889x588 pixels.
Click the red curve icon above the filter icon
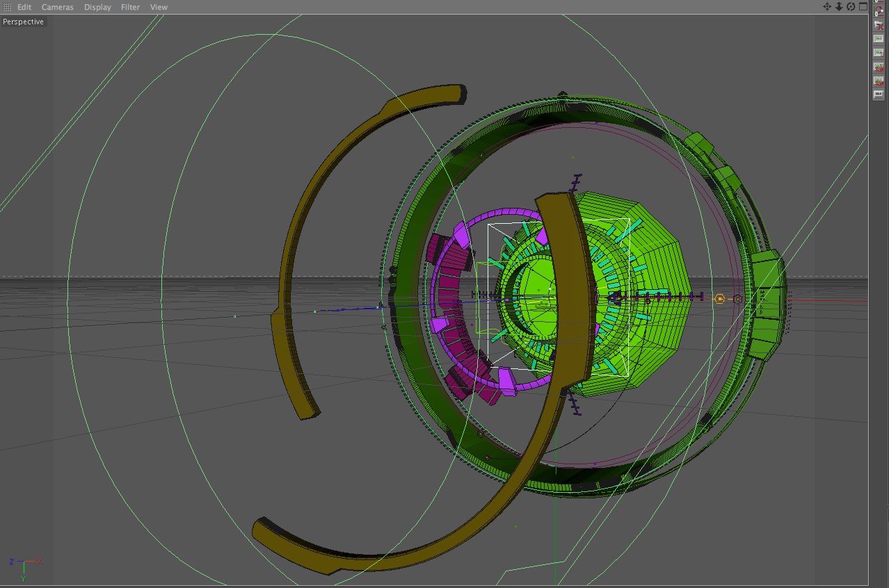click(x=879, y=11)
